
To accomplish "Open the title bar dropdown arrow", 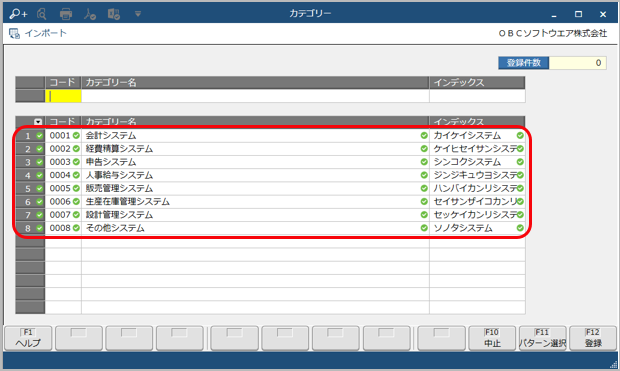I will 138,14.
